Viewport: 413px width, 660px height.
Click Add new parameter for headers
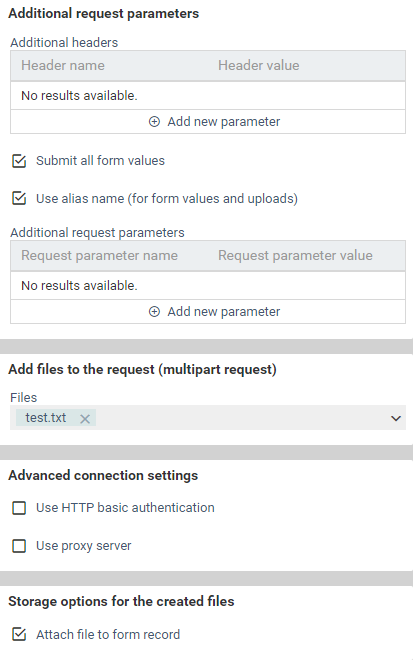point(215,122)
